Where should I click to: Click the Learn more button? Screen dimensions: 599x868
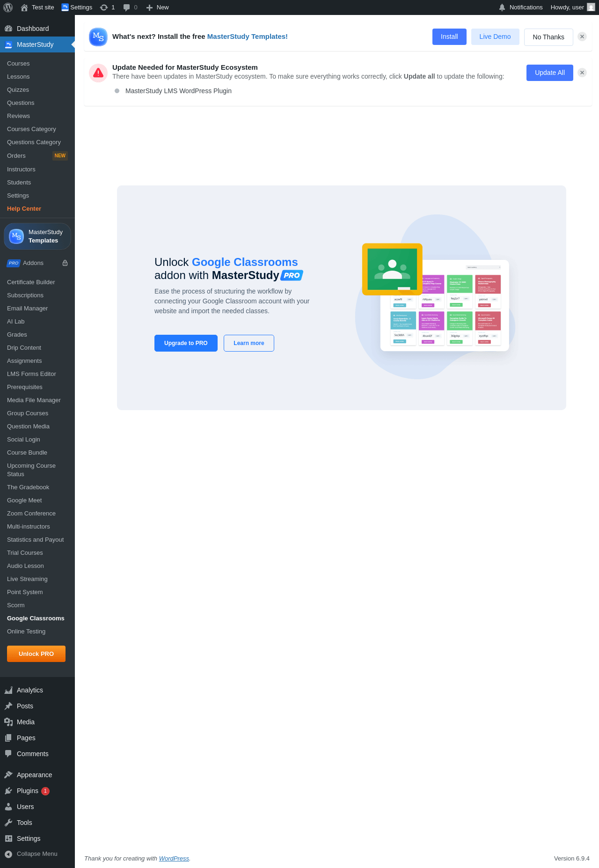(x=249, y=343)
